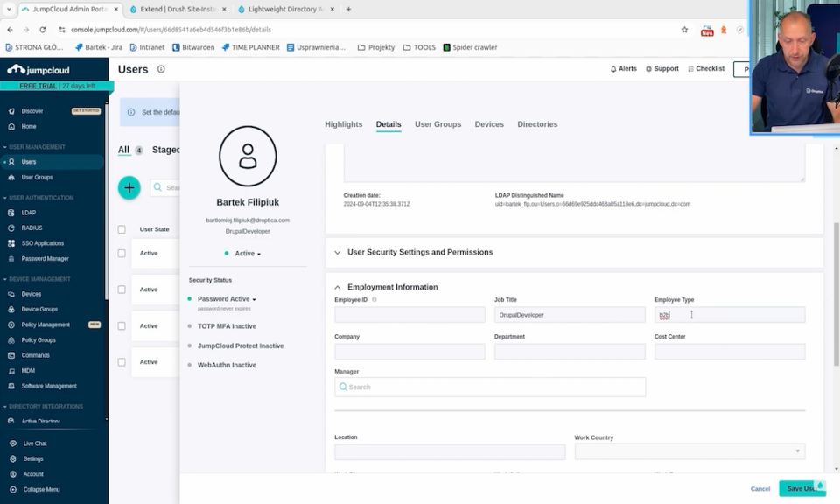This screenshot has width=840, height=504.
Task: Click Save User button
Action: [802, 488]
